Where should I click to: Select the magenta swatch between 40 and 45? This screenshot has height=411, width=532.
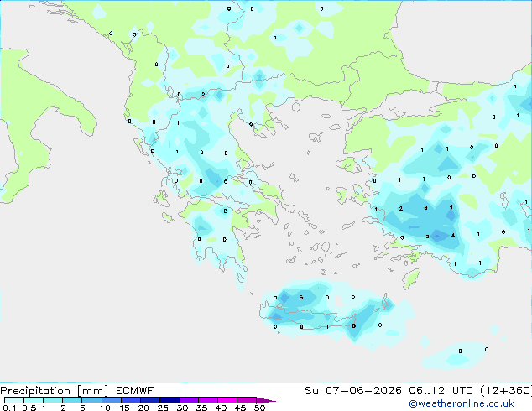click(227, 400)
